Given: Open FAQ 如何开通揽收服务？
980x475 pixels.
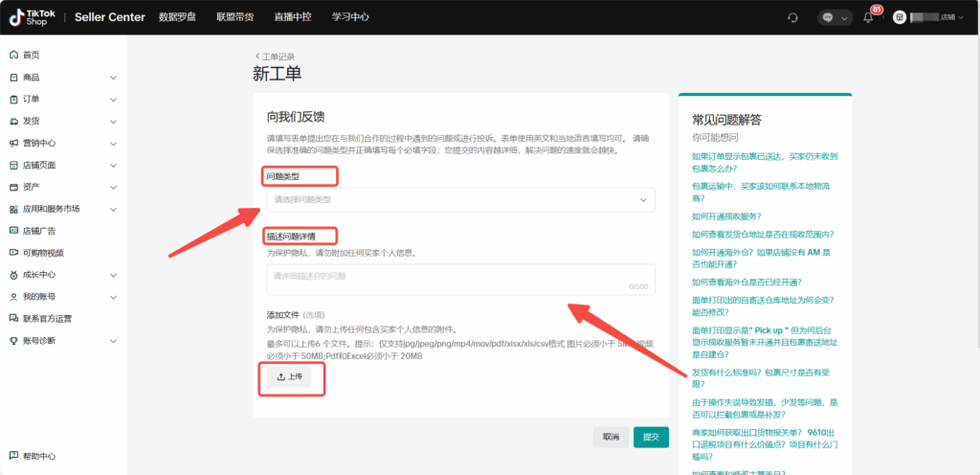Looking at the screenshot, I should pyautogui.click(x=726, y=216).
